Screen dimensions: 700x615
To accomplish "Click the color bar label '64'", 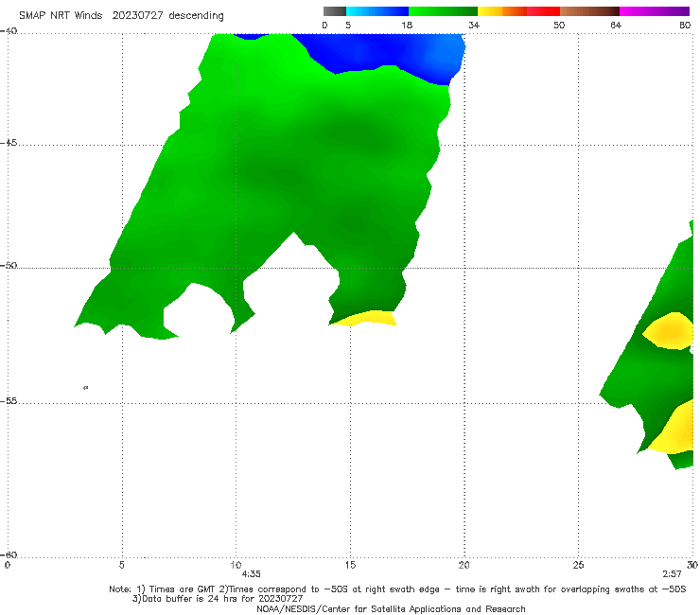I will pos(616,25).
